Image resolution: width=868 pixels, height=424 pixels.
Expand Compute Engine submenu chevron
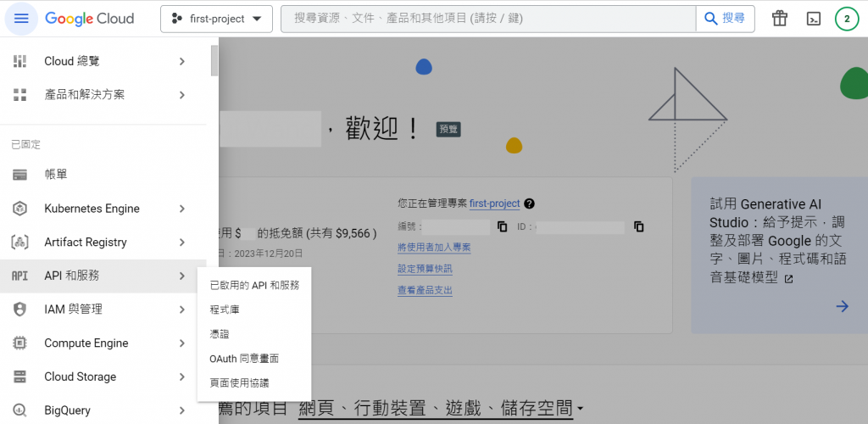(x=182, y=343)
